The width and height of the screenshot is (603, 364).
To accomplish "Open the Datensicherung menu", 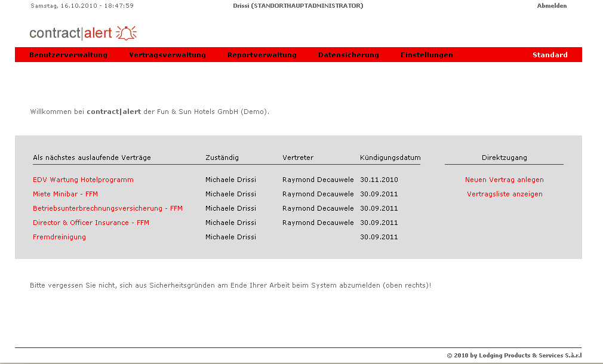I will pyautogui.click(x=348, y=55).
